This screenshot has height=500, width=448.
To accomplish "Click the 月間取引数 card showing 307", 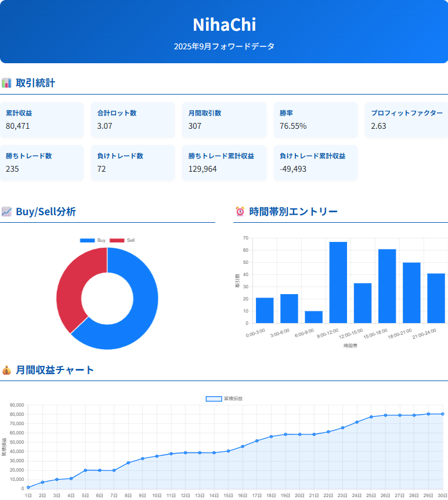I will click(224, 120).
